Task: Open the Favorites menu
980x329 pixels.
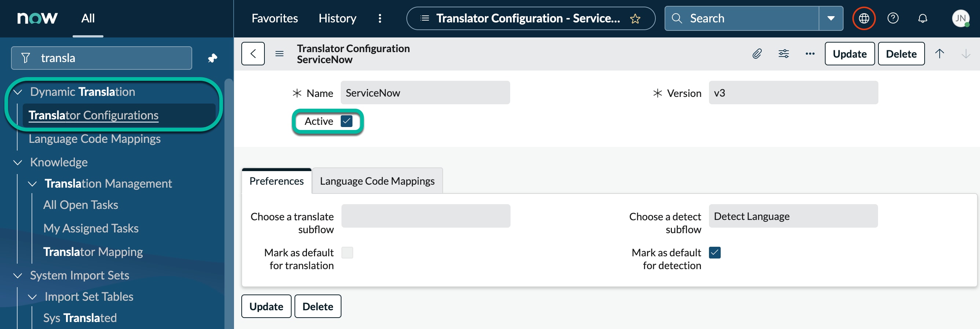Action: pyautogui.click(x=275, y=18)
